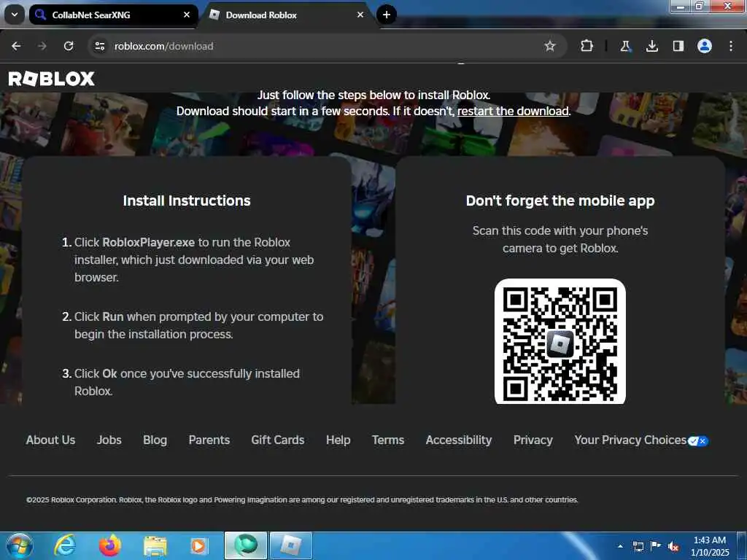
Task: Click the Roblox mobile app QR code
Action: pos(560,341)
